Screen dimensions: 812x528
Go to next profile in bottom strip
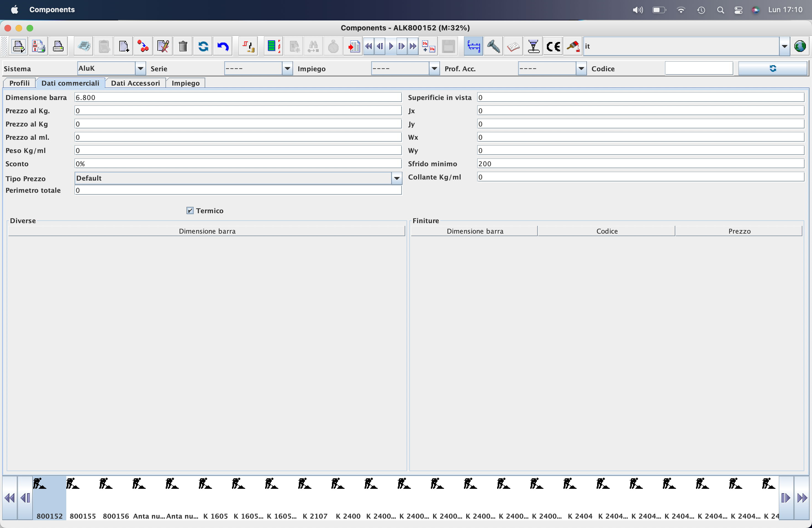tap(786, 498)
